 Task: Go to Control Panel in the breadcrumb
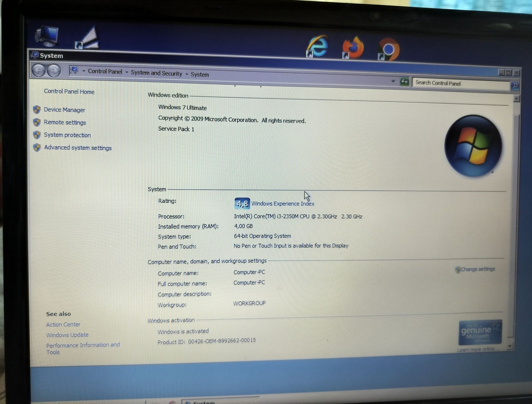click(x=105, y=71)
